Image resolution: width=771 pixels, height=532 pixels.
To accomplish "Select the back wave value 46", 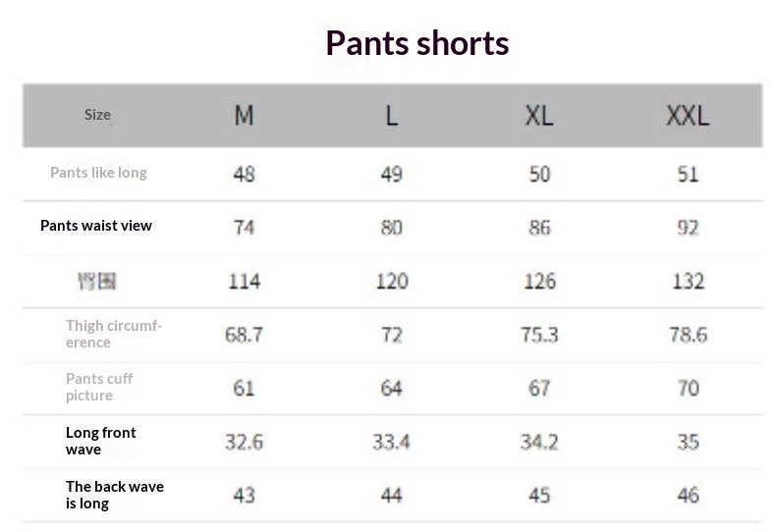I will [x=688, y=495].
